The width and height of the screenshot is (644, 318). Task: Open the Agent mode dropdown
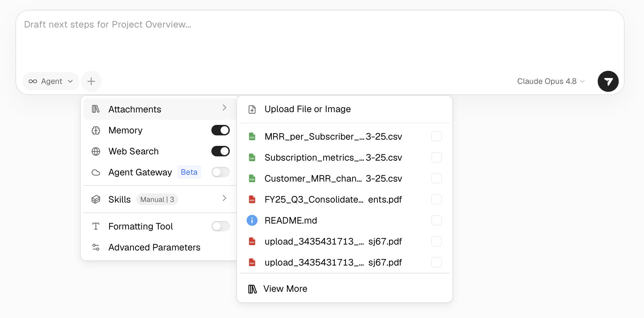point(51,81)
